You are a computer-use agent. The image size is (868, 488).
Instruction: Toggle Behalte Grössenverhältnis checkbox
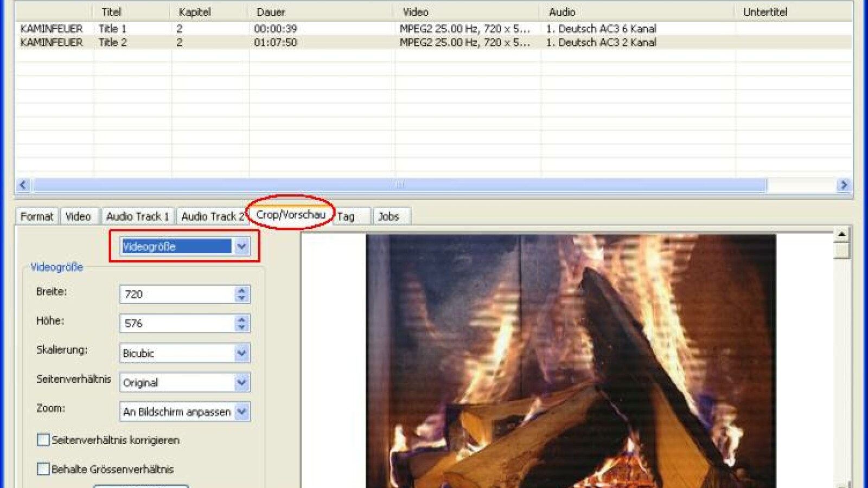pyautogui.click(x=43, y=469)
